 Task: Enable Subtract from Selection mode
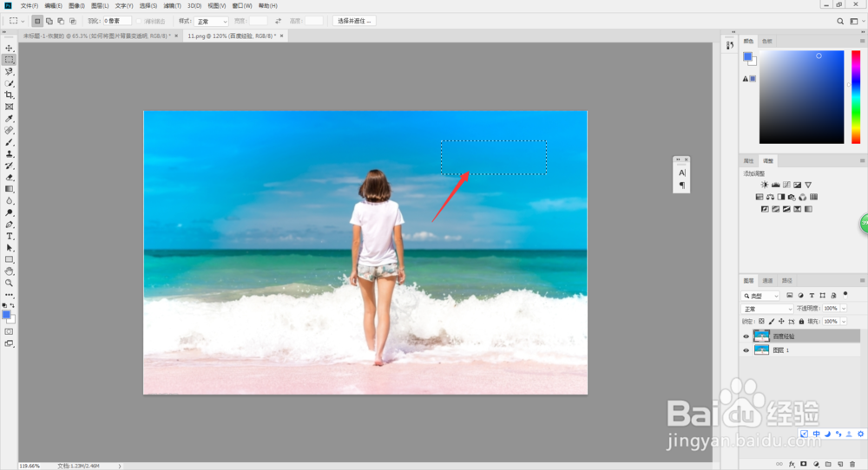(61, 21)
